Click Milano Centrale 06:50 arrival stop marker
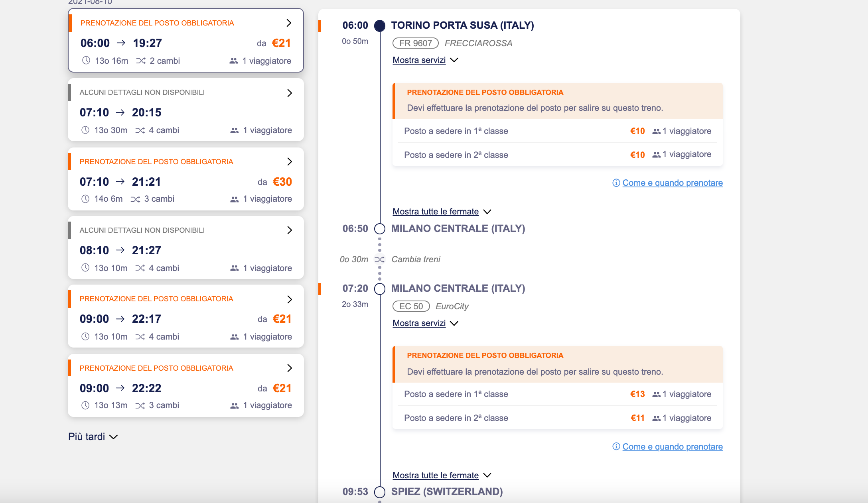This screenshot has height=503, width=868. 380,229
